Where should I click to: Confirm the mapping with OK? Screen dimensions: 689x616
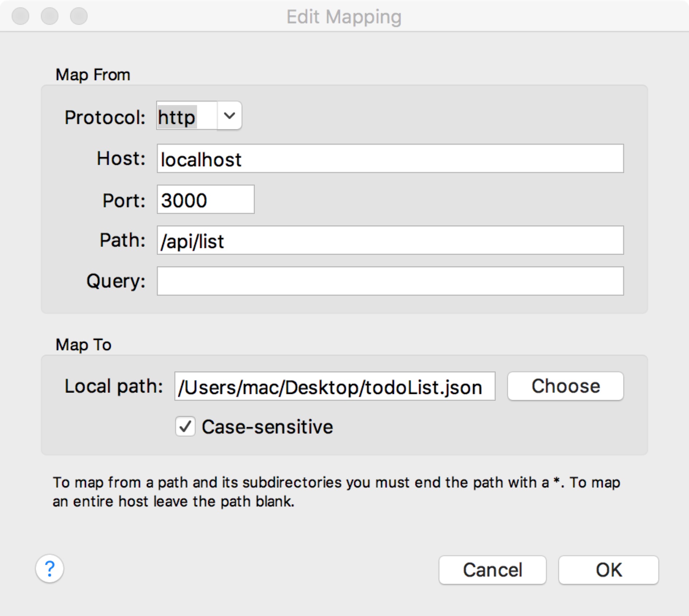(x=608, y=570)
